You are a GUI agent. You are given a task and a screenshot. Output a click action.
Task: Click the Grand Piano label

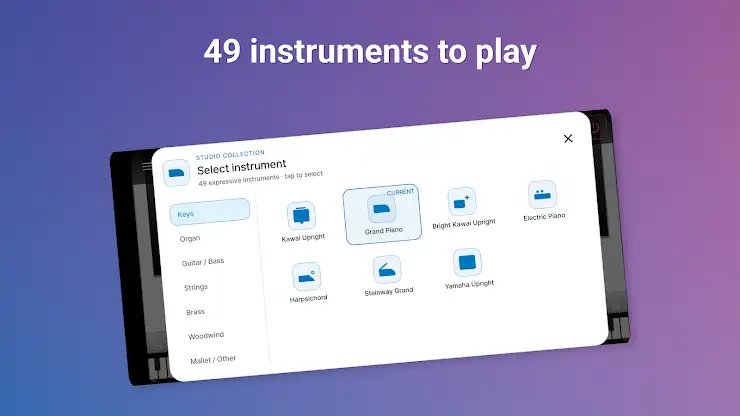click(x=384, y=231)
